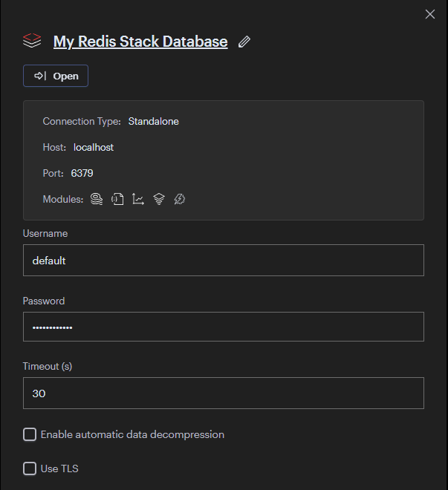Focus the Timeout (s) input field
448x490 pixels.
pyautogui.click(x=224, y=393)
